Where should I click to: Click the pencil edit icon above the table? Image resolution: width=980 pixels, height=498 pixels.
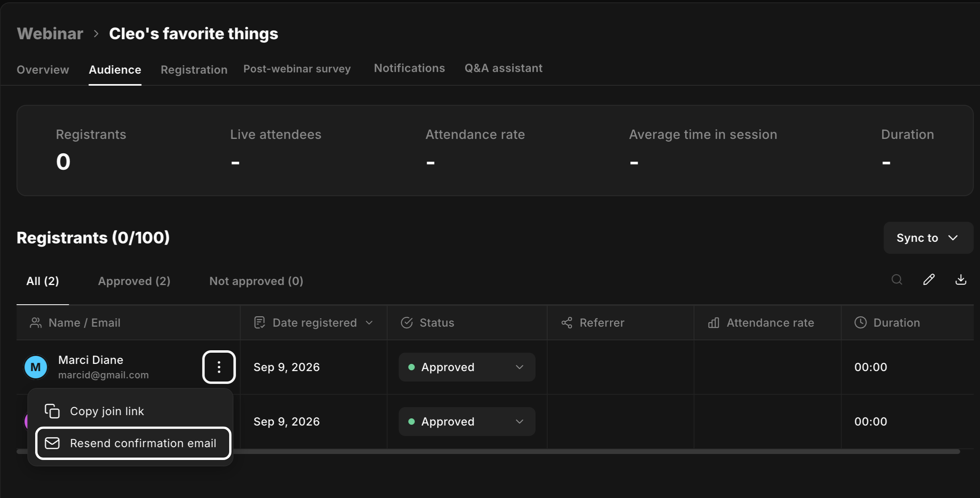929,279
